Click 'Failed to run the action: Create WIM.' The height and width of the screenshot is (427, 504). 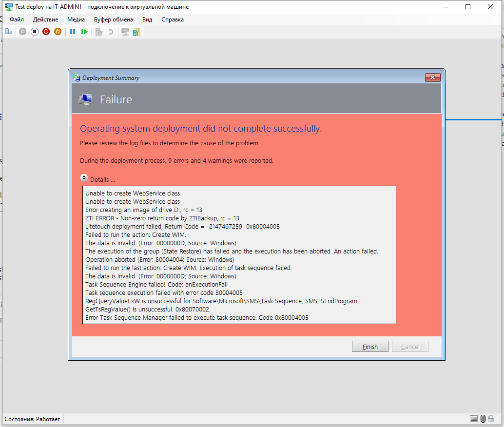[136, 235]
